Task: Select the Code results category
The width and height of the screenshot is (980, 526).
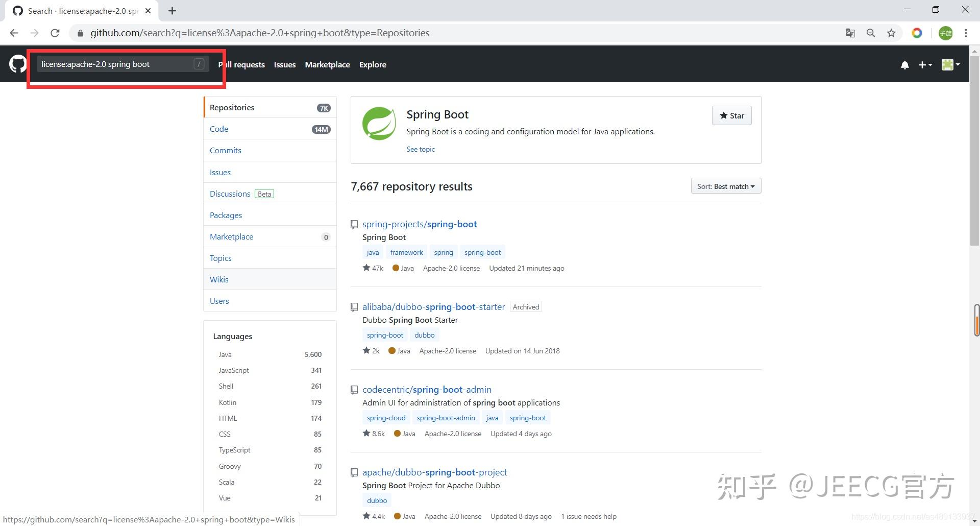Action: click(x=219, y=129)
